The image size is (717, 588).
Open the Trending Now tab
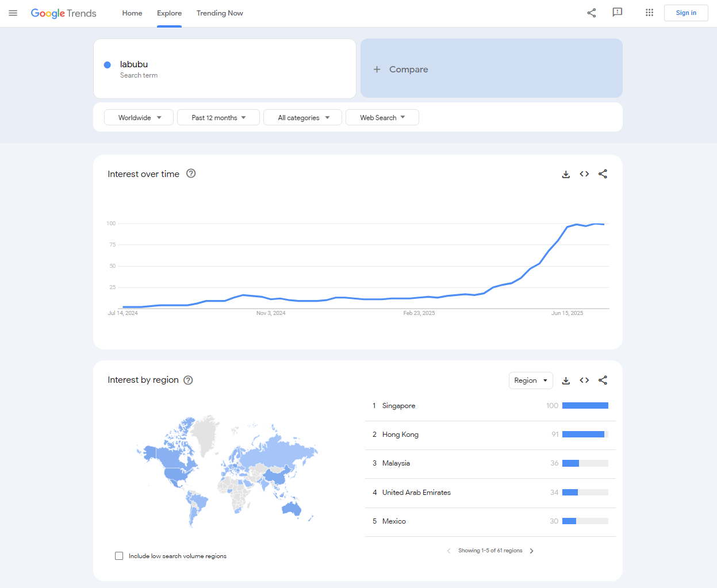point(220,13)
